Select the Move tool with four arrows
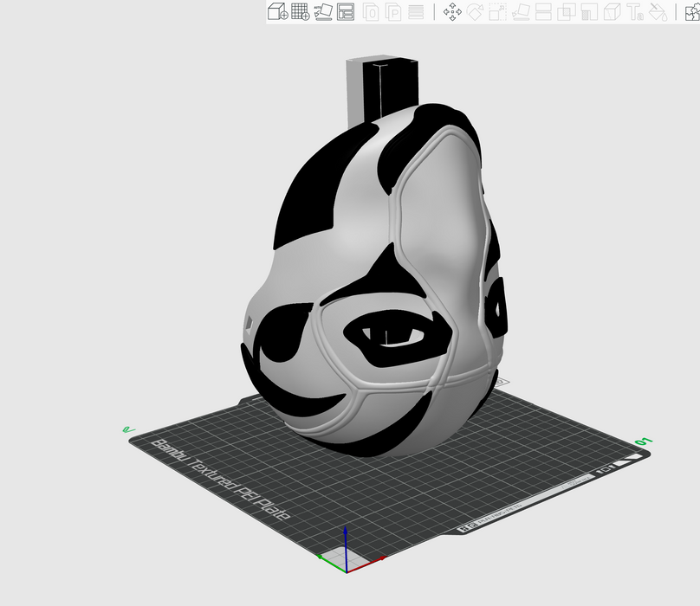Viewport: 700px width, 606px height. pos(452,11)
